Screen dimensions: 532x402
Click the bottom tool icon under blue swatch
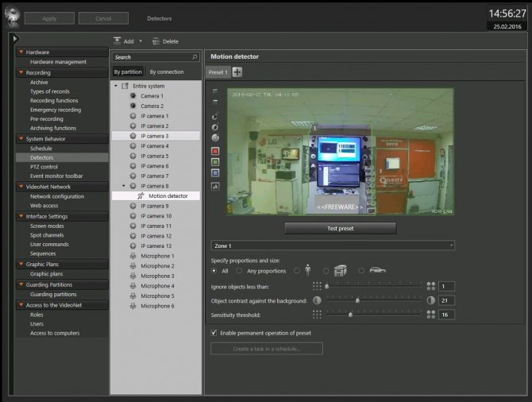click(x=215, y=187)
